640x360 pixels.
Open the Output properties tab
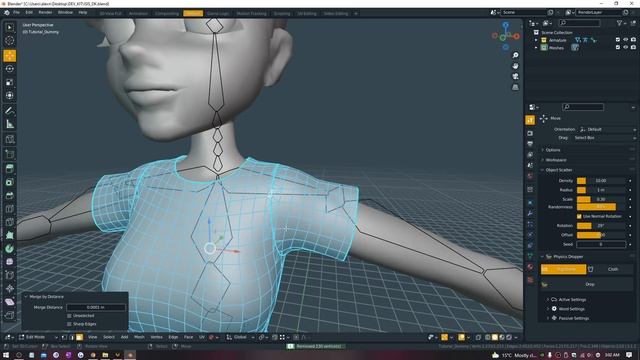coord(530,144)
